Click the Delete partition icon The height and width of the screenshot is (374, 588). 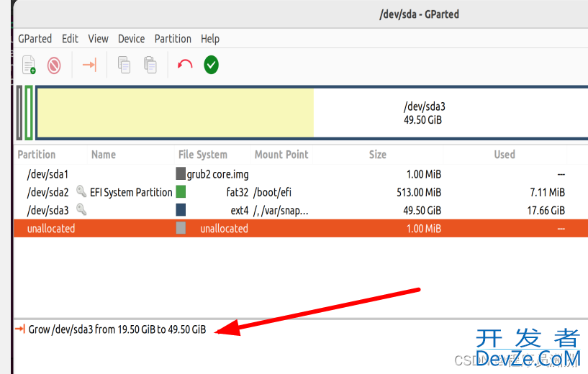[x=54, y=65]
